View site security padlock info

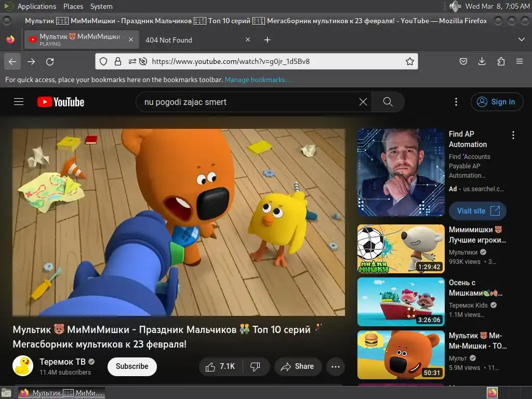(118, 61)
